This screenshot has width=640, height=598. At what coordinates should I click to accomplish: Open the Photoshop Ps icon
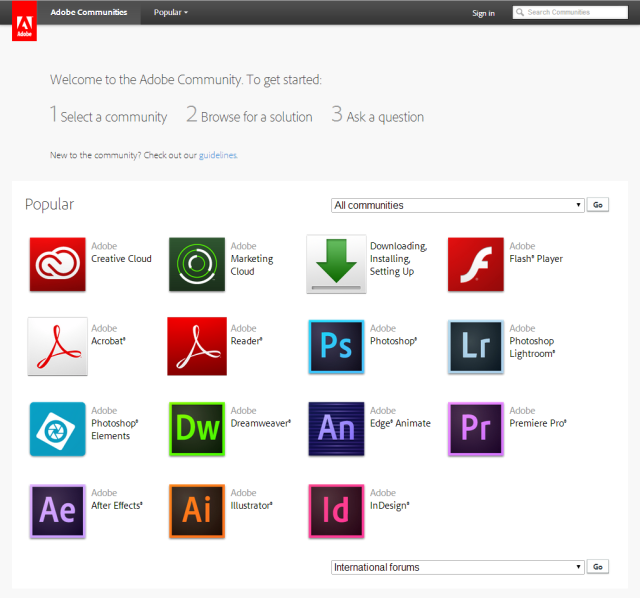tap(336, 347)
